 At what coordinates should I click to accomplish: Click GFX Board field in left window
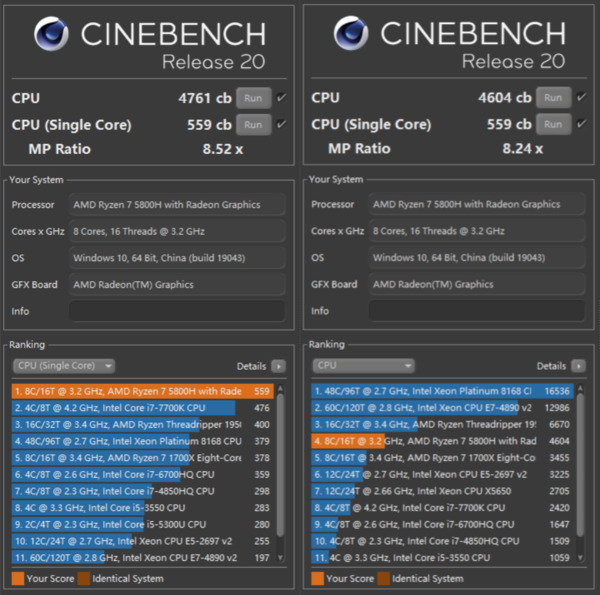coord(177,285)
